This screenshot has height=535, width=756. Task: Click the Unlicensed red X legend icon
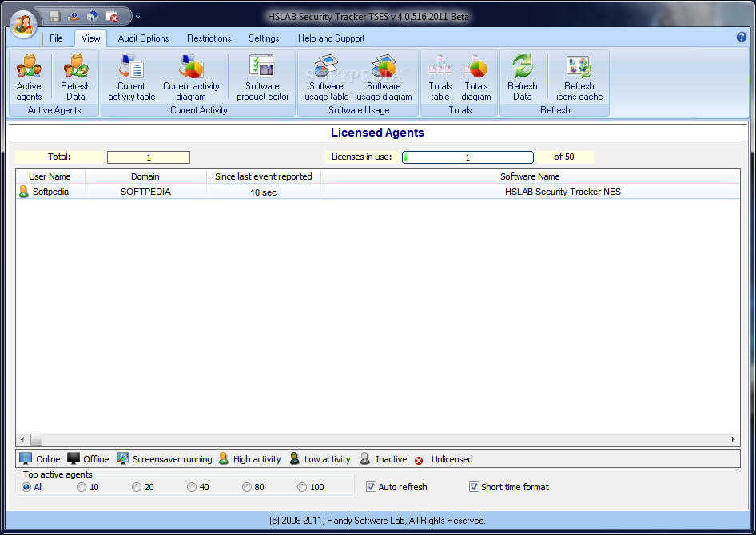click(x=419, y=461)
